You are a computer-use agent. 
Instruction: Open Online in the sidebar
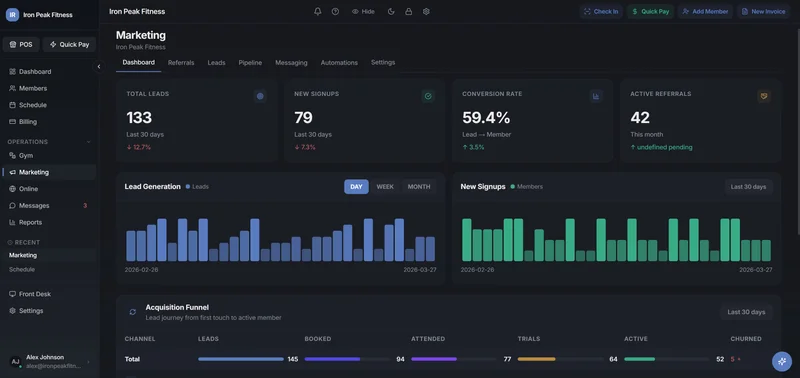49,189
